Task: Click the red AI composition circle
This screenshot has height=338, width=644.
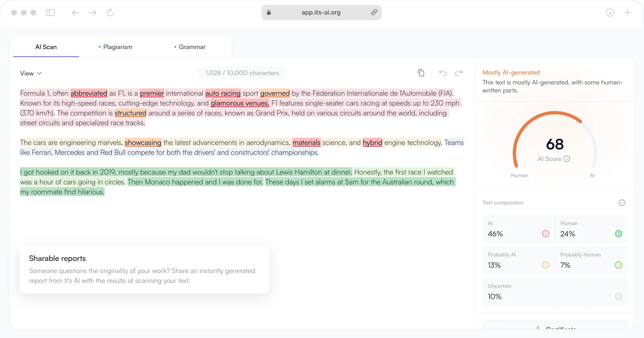Action: pos(545,234)
